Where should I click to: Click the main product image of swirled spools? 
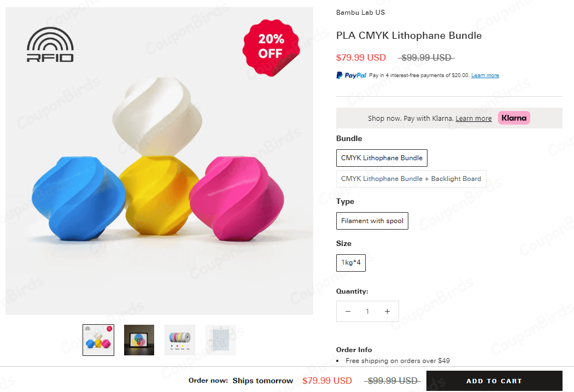(159, 164)
